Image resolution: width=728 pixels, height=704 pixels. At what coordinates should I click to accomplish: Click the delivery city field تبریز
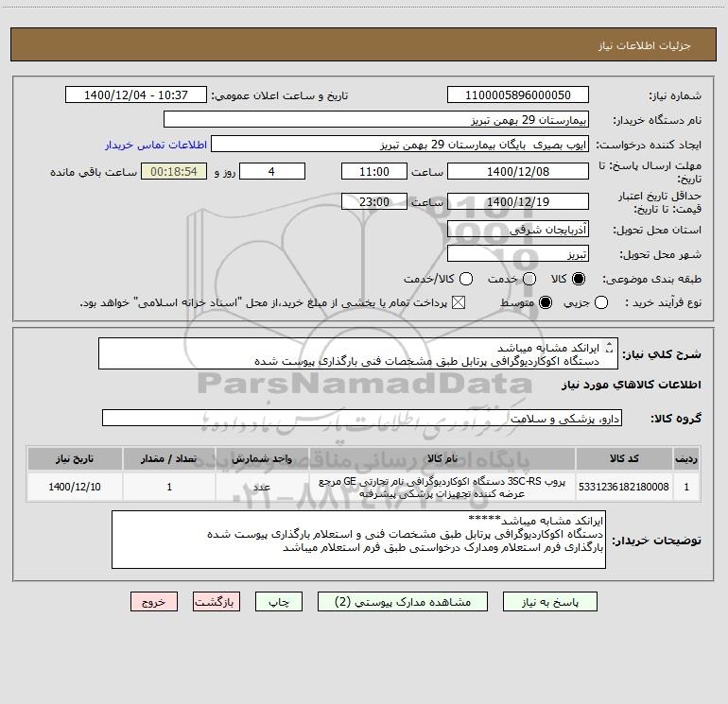(518, 254)
